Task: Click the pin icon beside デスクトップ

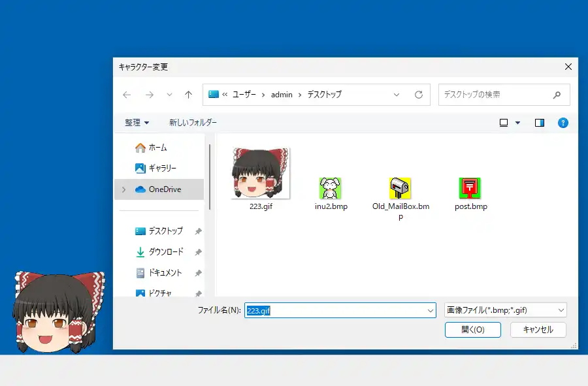Action: click(x=199, y=231)
